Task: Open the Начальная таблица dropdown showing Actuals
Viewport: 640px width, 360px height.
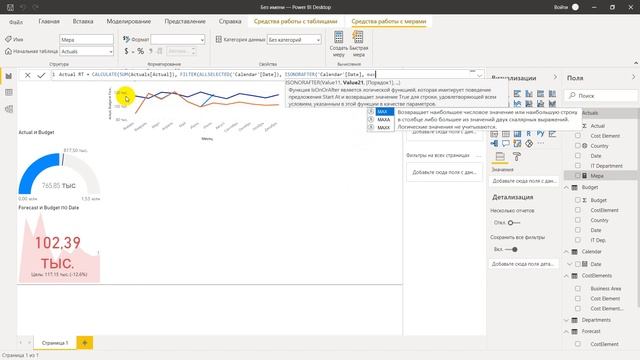Action: pos(87,51)
